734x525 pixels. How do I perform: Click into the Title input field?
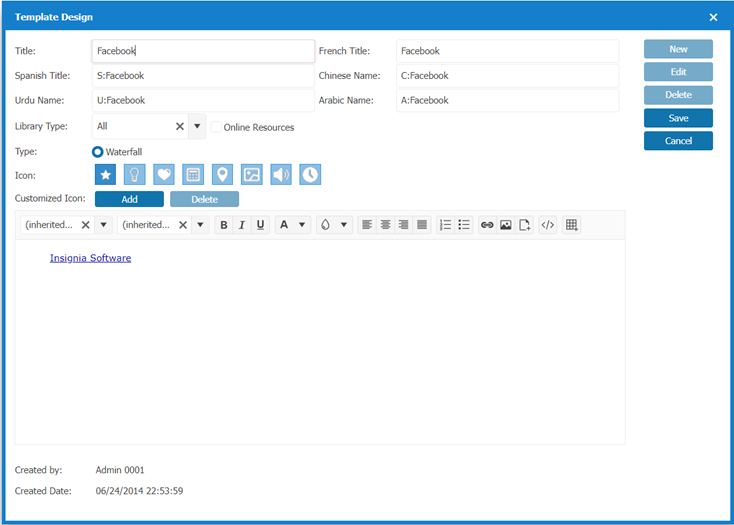(x=203, y=51)
